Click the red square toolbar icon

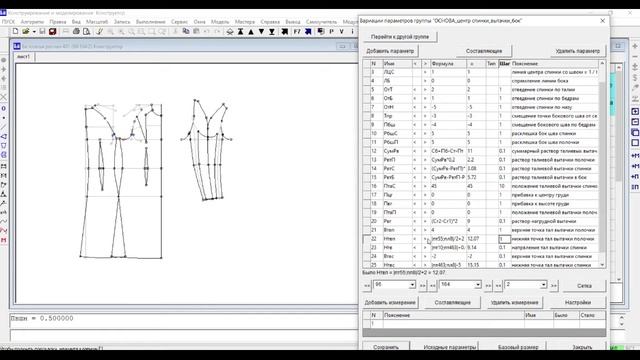53,31
